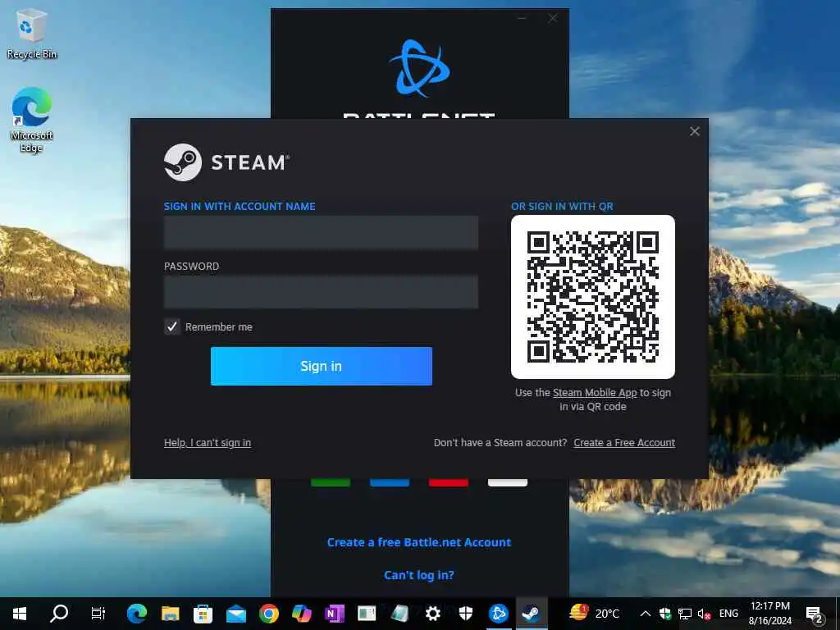The width and height of the screenshot is (840, 630).
Task: Click the Steam sign-in QR code
Action: [x=593, y=297]
